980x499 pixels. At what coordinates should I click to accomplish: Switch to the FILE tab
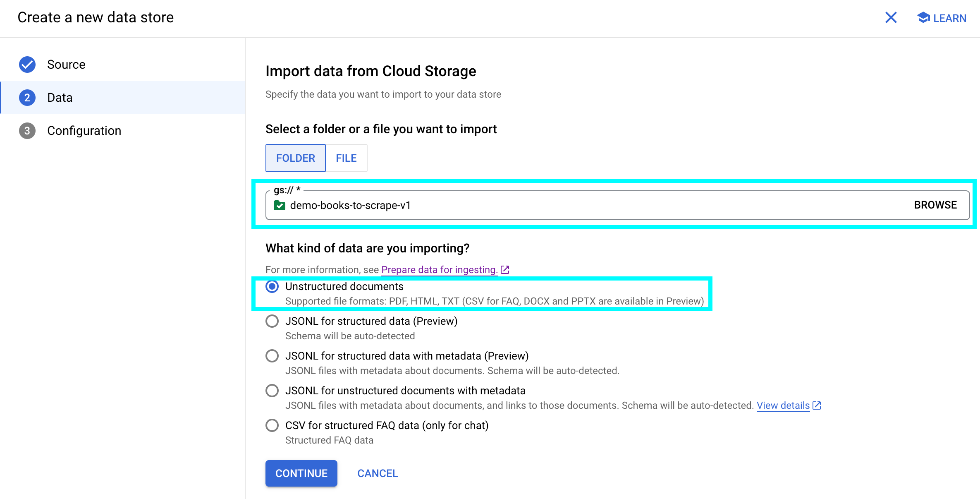(x=346, y=158)
